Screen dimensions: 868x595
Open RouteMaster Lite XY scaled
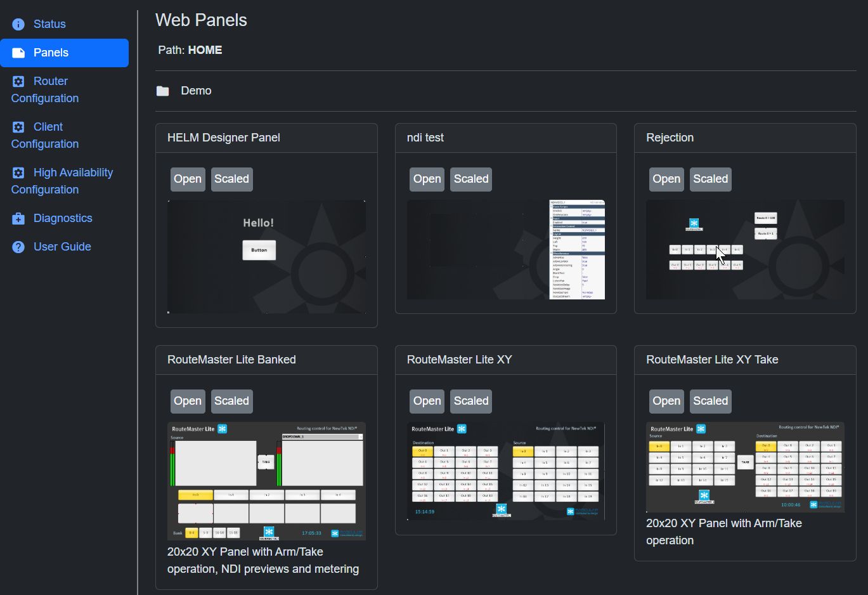tap(471, 401)
